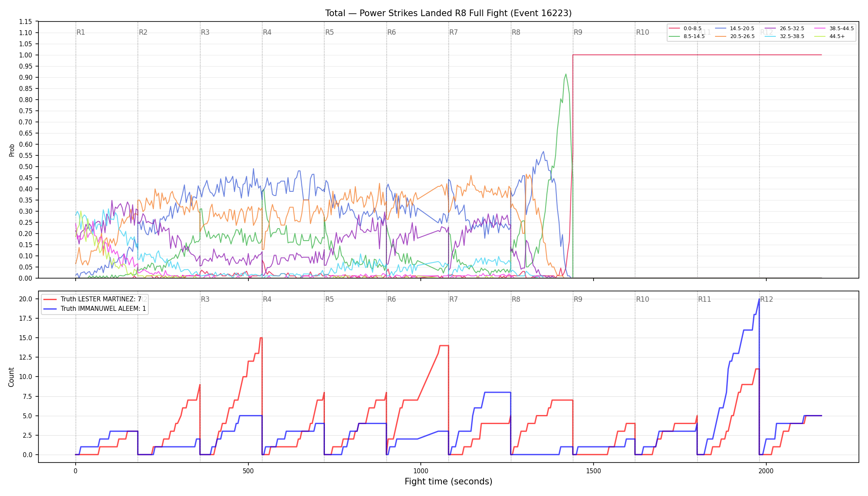This screenshot has height=496, width=868.
Task: Click the '2000' tick on time axis
Action: click(x=766, y=471)
